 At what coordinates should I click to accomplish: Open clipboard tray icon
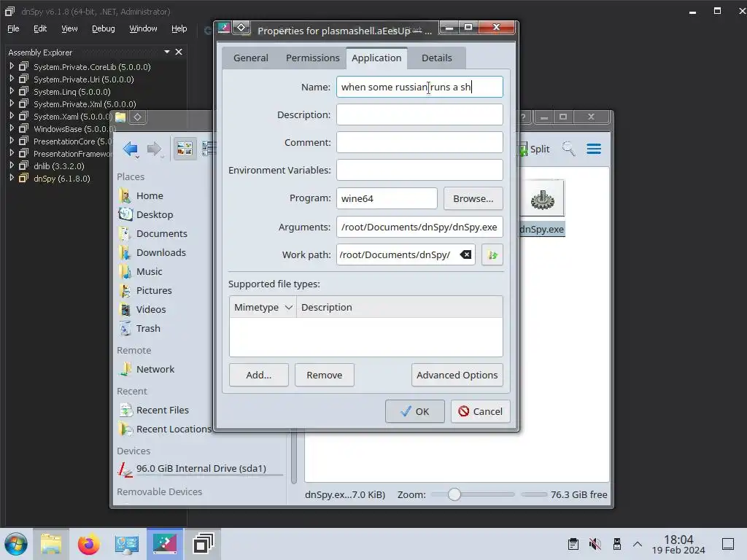[x=573, y=544]
